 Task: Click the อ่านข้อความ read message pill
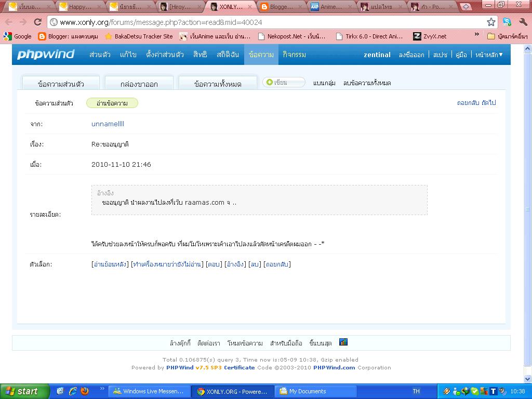tap(112, 103)
